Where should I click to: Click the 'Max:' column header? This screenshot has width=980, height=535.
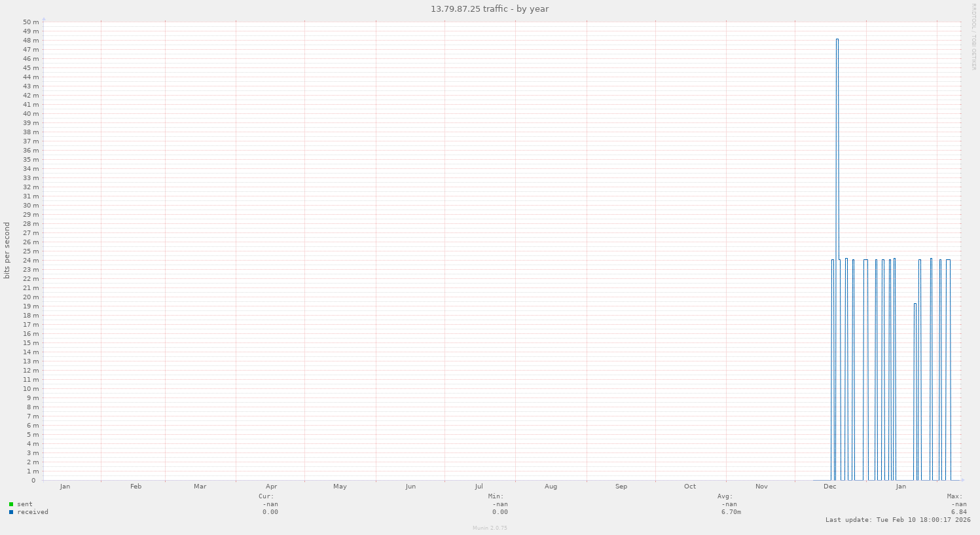pyautogui.click(x=954, y=496)
